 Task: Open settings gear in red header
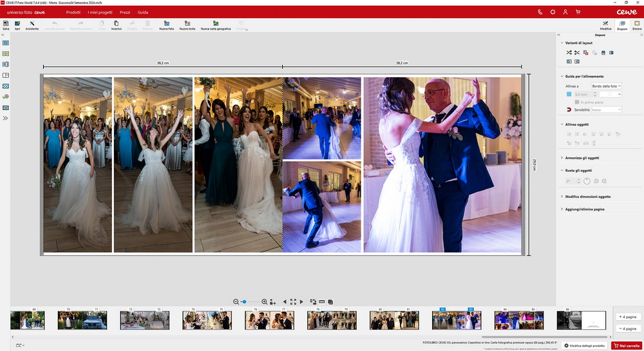pos(553,12)
